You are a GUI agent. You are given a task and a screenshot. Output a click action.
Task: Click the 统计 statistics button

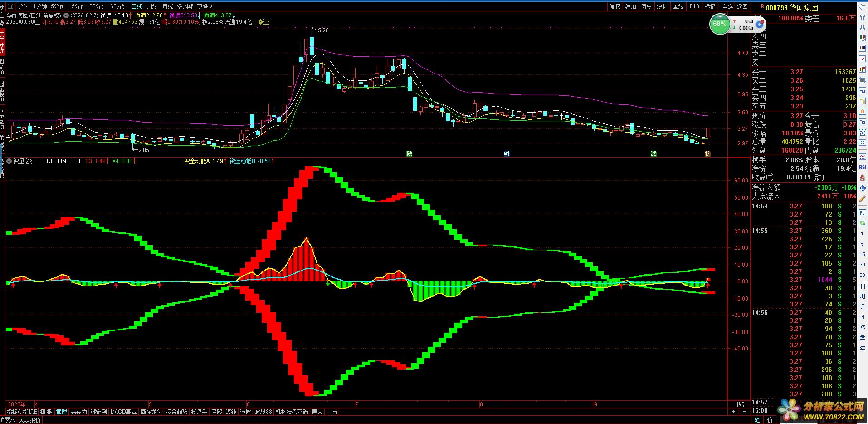[662, 6]
